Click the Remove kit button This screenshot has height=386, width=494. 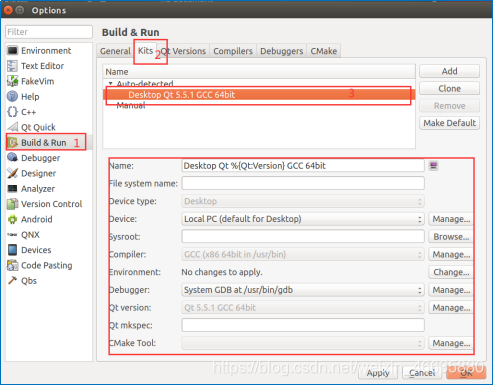point(449,106)
